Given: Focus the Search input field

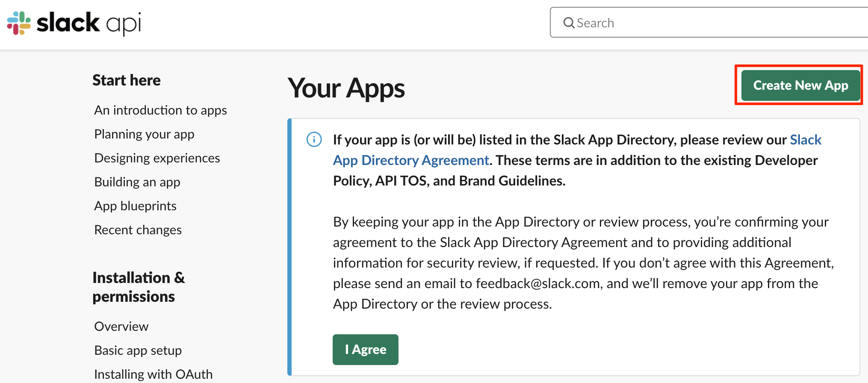Looking at the screenshot, I should (x=709, y=23).
